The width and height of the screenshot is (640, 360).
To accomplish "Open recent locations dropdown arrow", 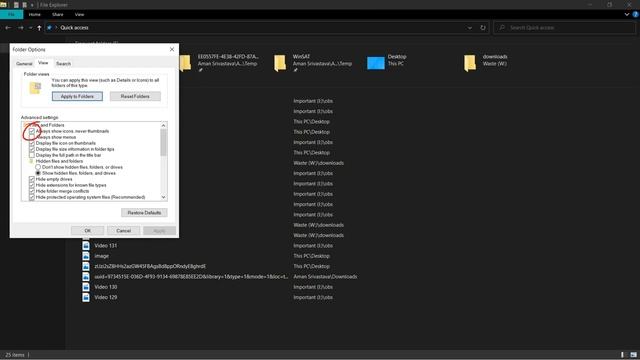I will coord(31,28).
